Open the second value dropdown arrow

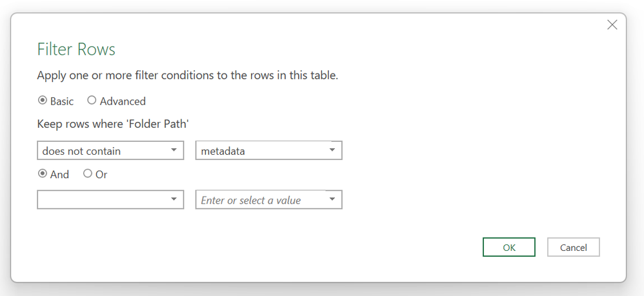332,200
